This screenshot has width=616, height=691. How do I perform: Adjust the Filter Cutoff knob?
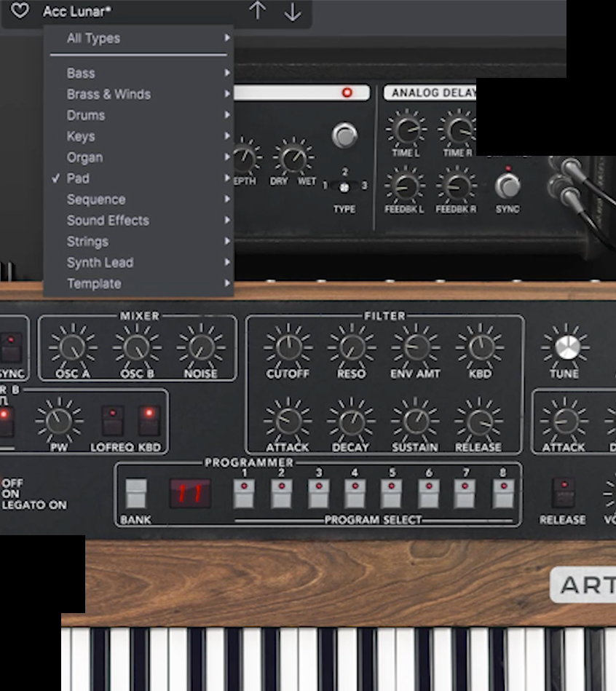click(288, 348)
